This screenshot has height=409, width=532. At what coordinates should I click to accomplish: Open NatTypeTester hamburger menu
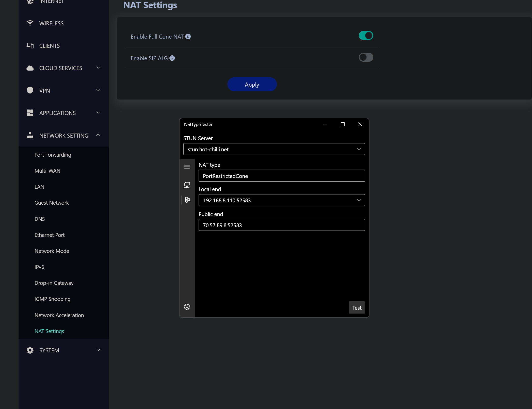(x=187, y=167)
